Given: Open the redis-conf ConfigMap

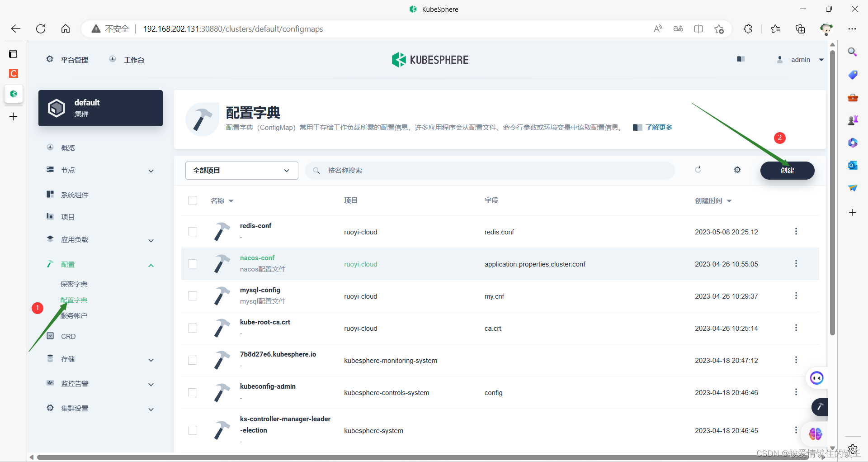Looking at the screenshot, I should tap(255, 225).
